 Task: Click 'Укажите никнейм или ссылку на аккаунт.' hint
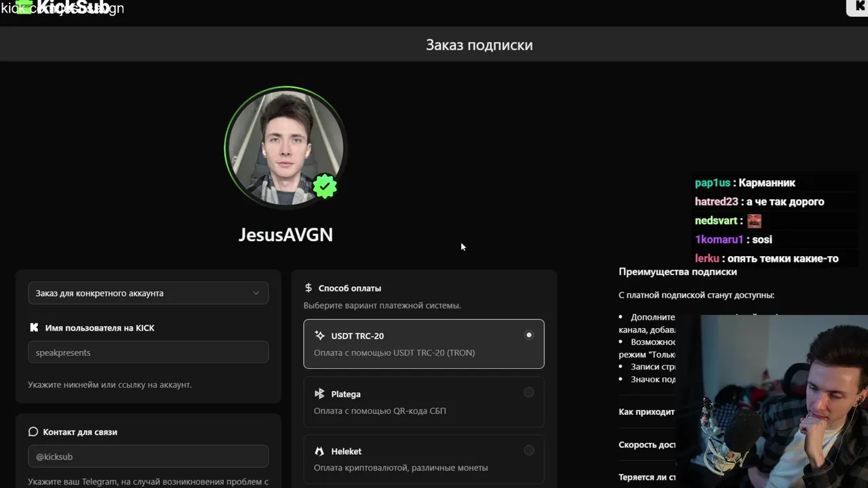coord(110,384)
